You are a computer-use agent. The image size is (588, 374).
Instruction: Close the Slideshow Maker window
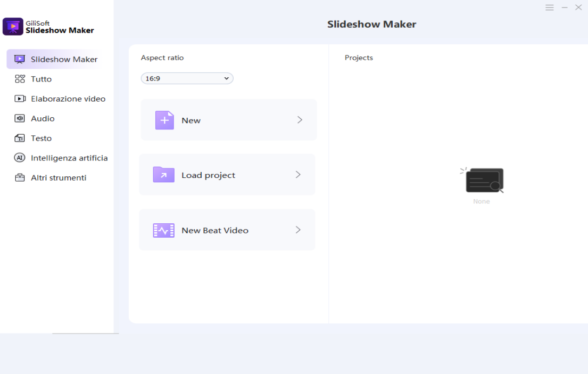[x=578, y=7]
